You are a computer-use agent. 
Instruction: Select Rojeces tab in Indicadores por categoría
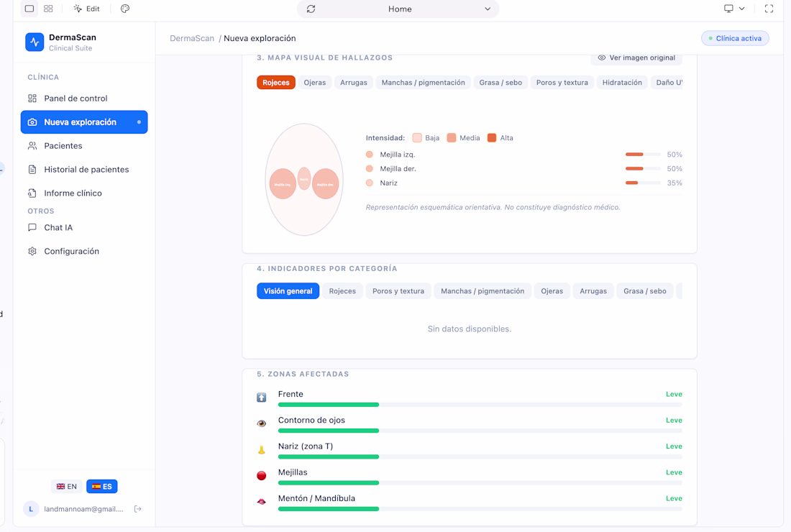point(342,291)
